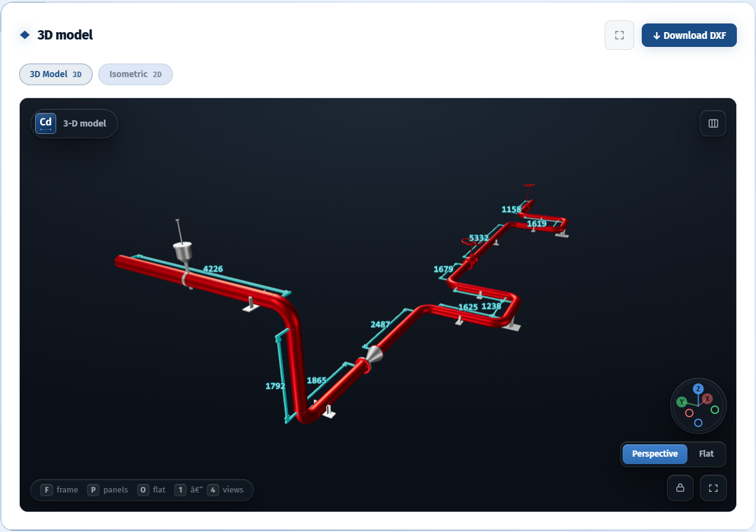Click the red X axis on gizmo
The width and height of the screenshot is (756, 532).
pyautogui.click(x=707, y=399)
